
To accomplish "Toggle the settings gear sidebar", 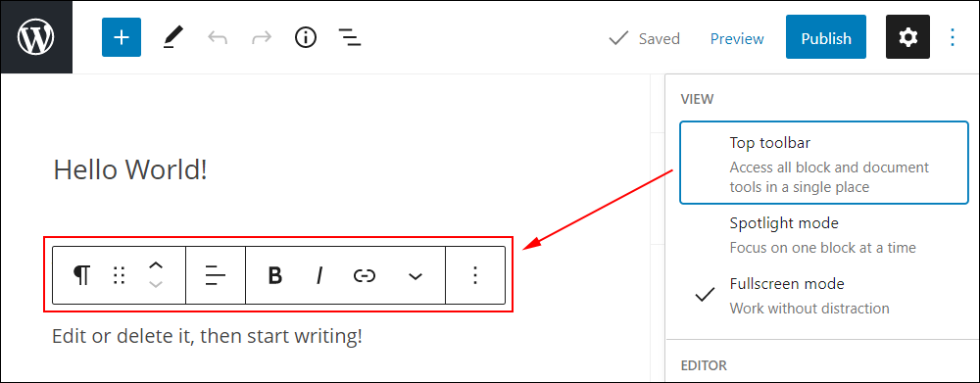I will (907, 37).
